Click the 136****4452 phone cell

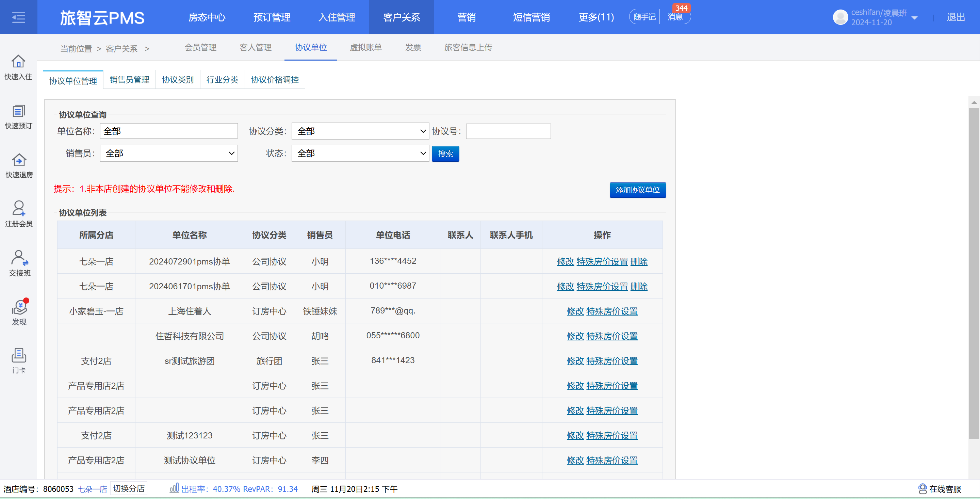pos(393,261)
